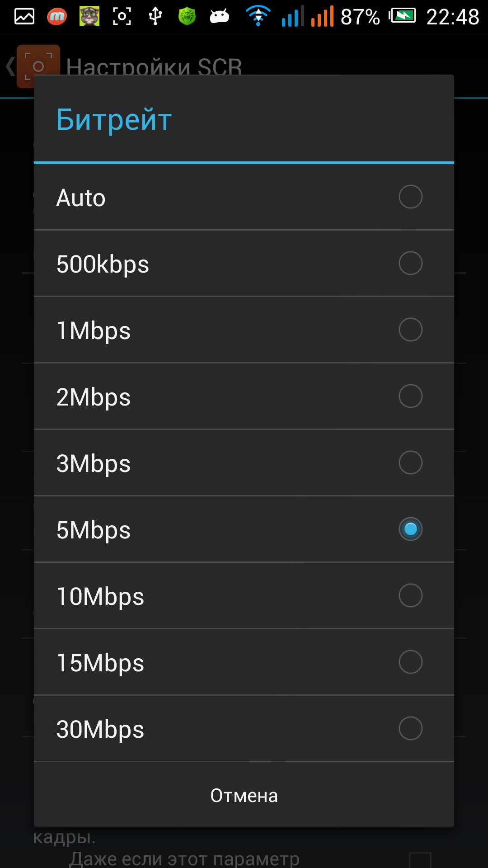
Task: Tap the battery charging indicator icon
Action: [403, 17]
